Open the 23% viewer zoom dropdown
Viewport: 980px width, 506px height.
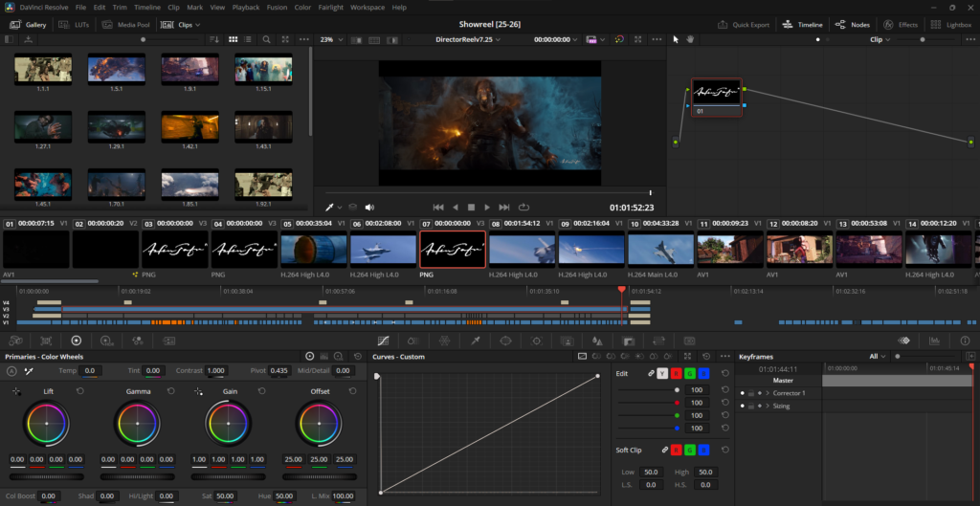[331, 39]
